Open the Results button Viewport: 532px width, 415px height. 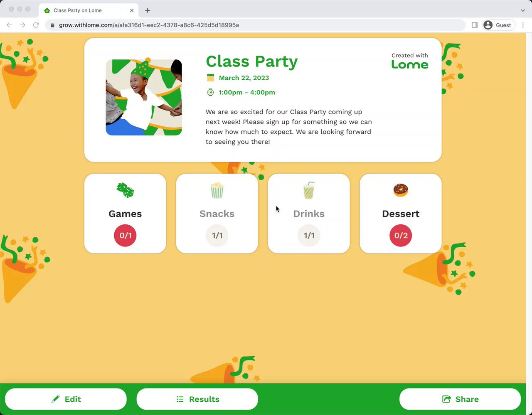[x=197, y=399]
